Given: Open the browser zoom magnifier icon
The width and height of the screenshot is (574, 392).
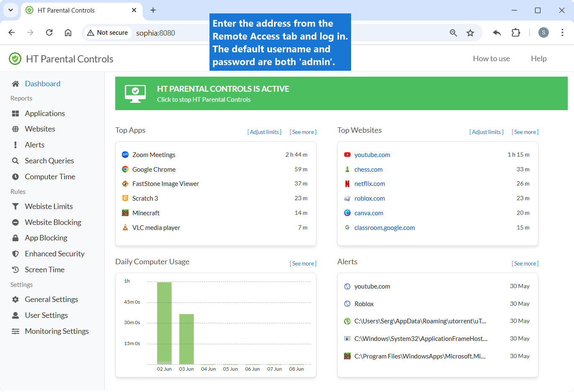Looking at the screenshot, I should pyautogui.click(x=453, y=33).
